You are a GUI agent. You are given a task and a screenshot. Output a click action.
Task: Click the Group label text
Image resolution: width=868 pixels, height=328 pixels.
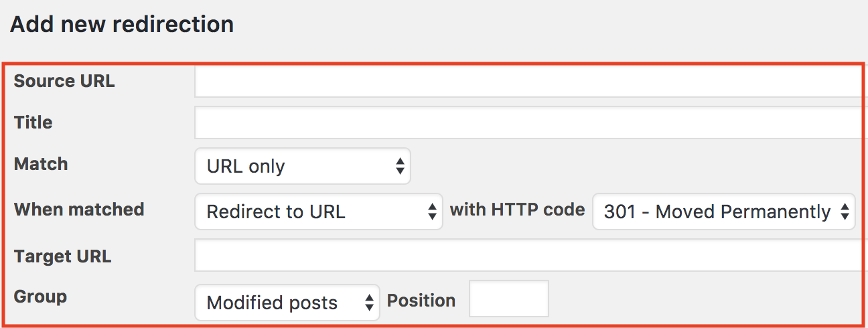tap(40, 297)
